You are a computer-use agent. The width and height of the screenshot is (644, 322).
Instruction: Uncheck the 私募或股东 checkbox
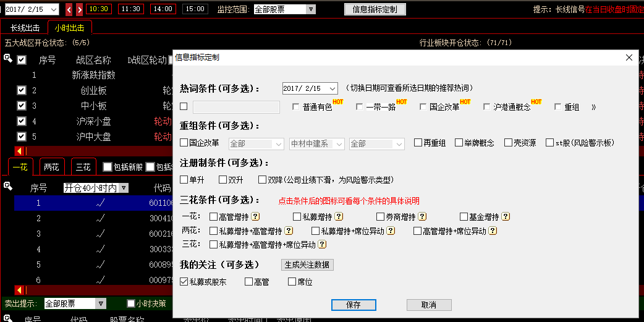coord(184,282)
